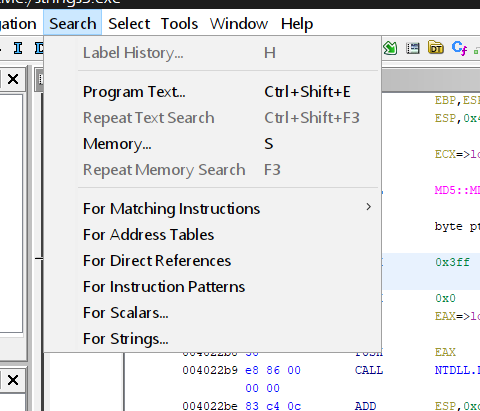Click the MD5::M label reference
The width and height of the screenshot is (480, 411).
point(457,190)
